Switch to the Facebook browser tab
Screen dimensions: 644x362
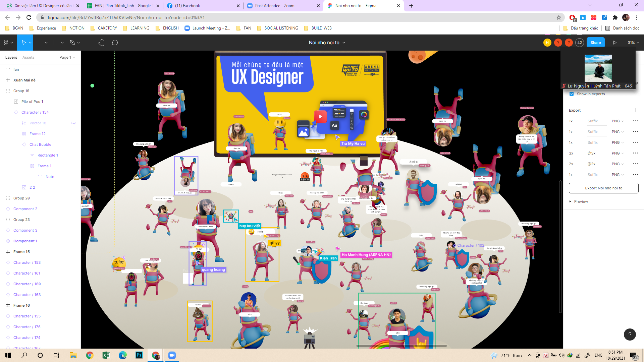point(203,6)
